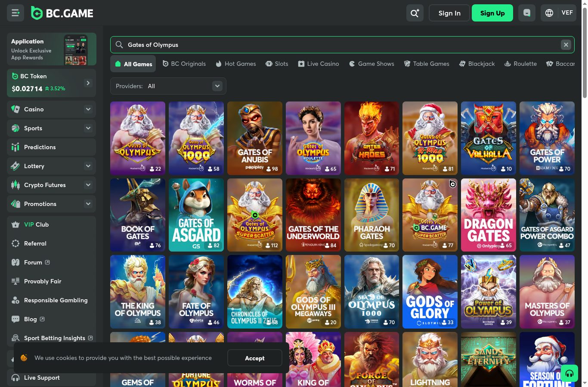Screen dimensions: 588x387
Task: Open BC Token details arrow
Action: (88, 83)
